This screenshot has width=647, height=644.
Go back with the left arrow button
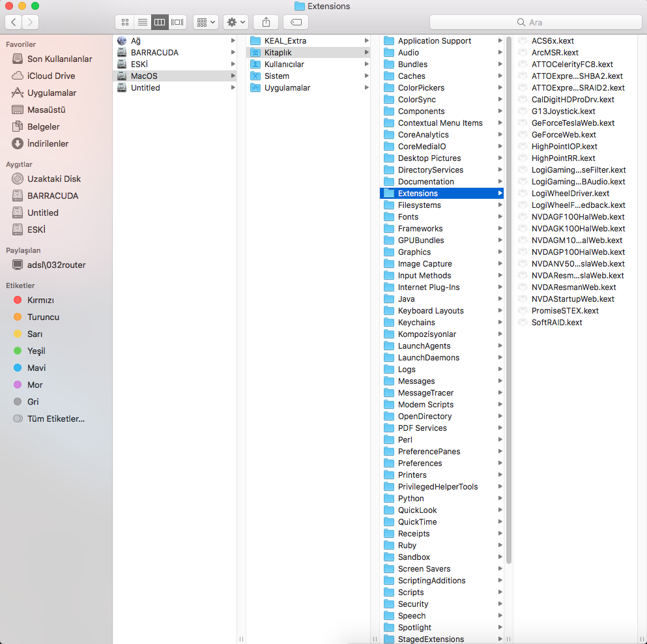[x=14, y=22]
